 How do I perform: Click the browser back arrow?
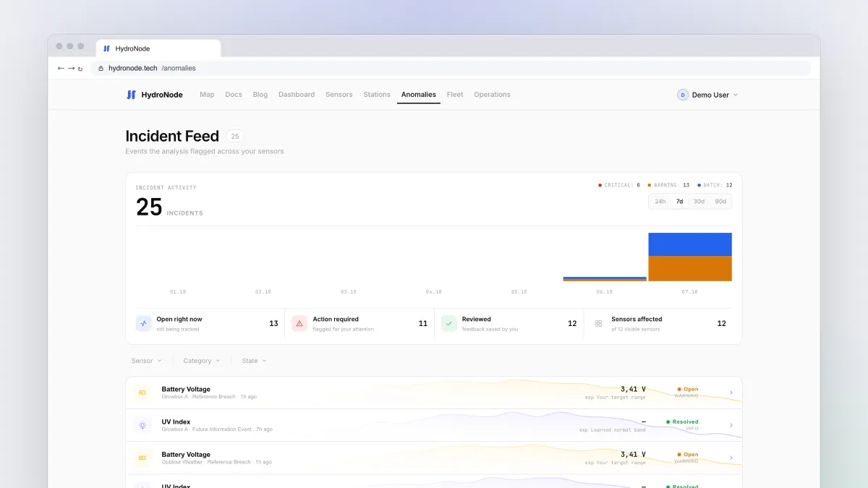(61, 68)
